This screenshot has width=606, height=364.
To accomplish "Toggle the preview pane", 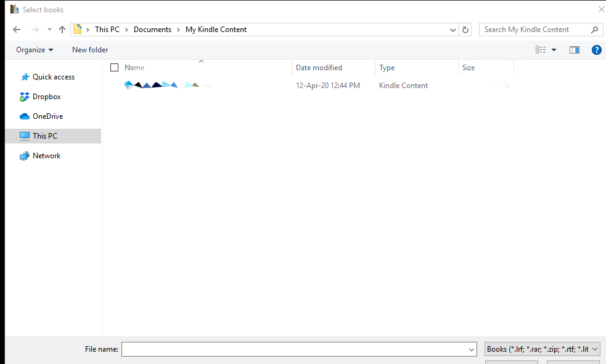I will [x=575, y=50].
